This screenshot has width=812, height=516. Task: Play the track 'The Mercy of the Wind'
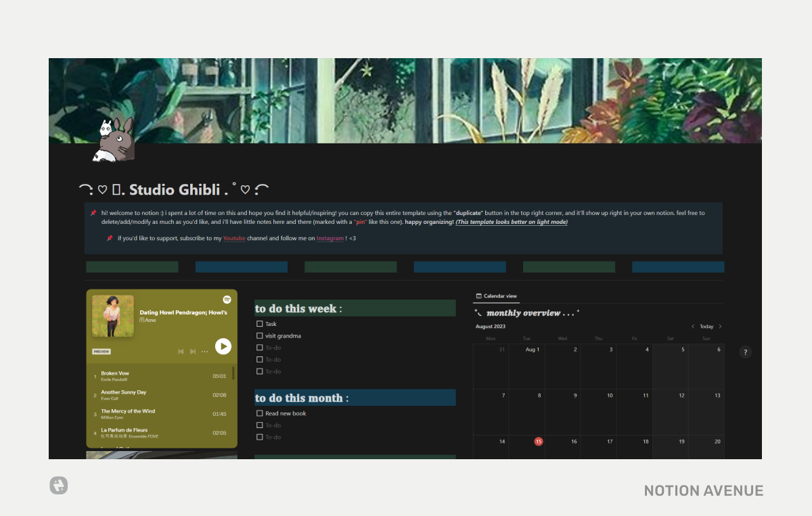click(x=128, y=411)
